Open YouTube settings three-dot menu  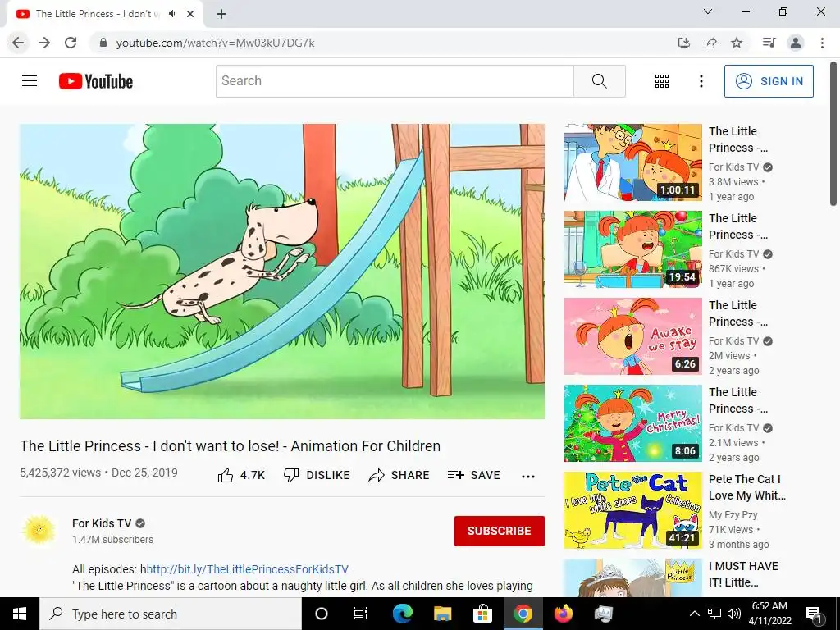pyautogui.click(x=701, y=81)
